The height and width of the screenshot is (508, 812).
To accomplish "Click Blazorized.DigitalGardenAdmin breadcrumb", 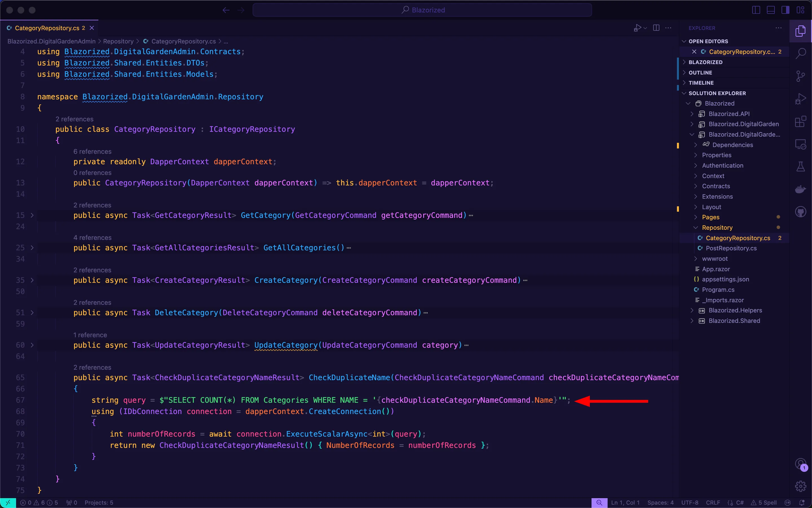I will click(51, 41).
